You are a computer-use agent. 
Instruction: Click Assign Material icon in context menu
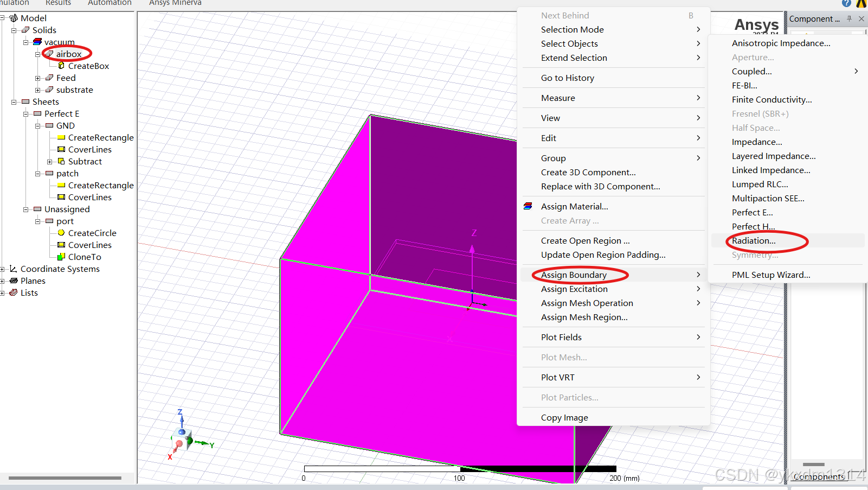pos(528,206)
